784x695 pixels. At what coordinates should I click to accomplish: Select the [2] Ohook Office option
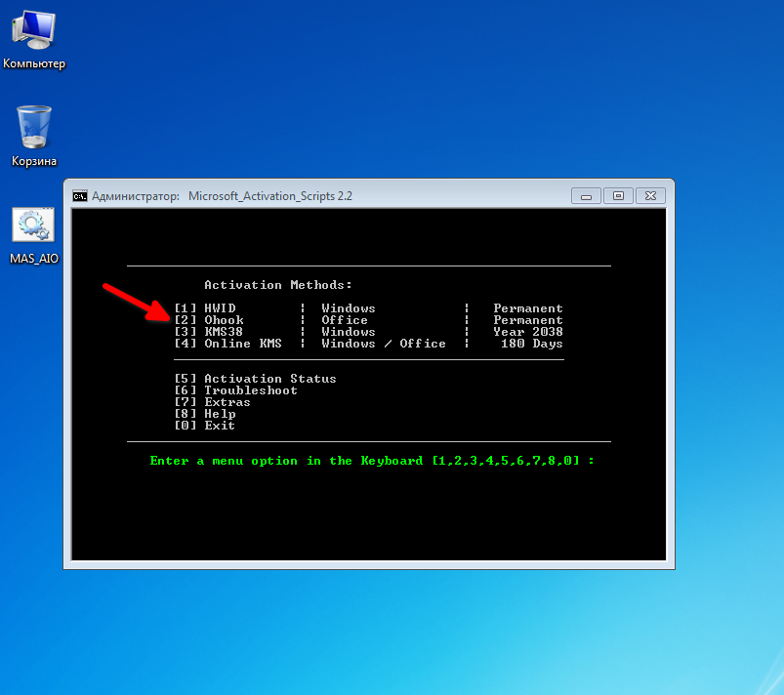(x=209, y=320)
